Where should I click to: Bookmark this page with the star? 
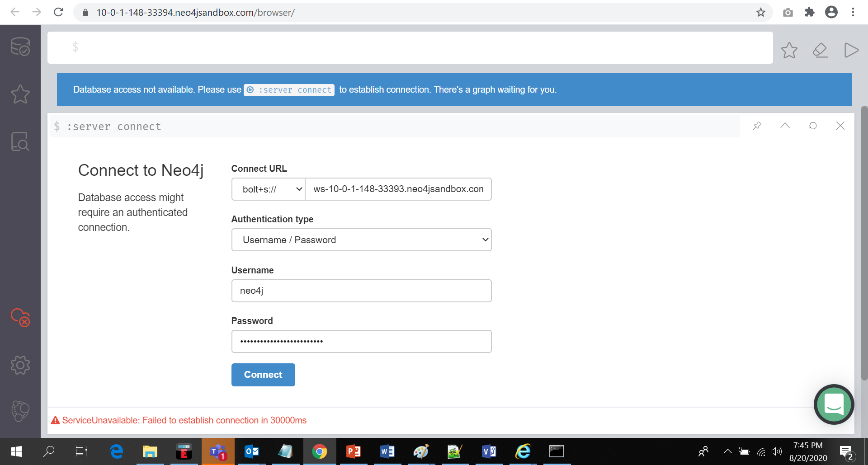(x=761, y=12)
